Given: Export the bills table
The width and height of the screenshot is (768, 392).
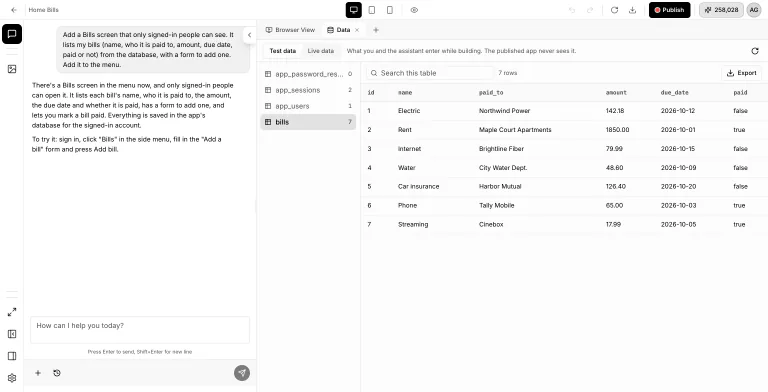Looking at the screenshot, I should click(x=742, y=73).
